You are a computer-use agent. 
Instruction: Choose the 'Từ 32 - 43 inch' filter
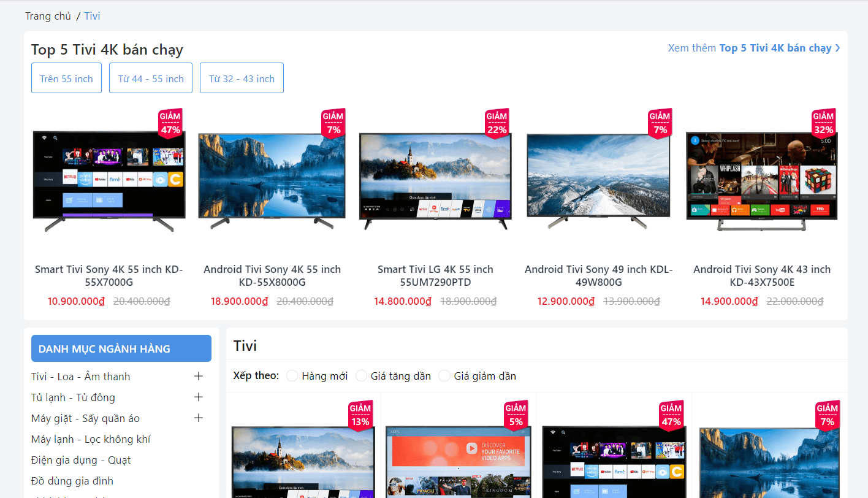242,78
